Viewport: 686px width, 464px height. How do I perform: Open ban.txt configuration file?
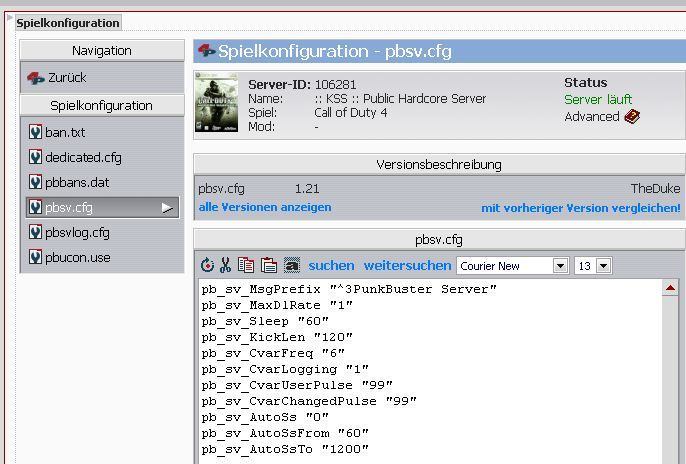(x=65, y=132)
